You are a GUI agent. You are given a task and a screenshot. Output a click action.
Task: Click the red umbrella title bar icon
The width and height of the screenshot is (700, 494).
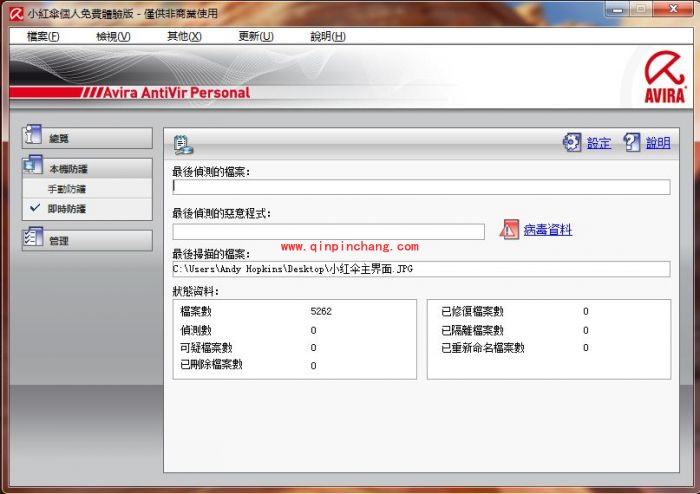coord(15,14)
